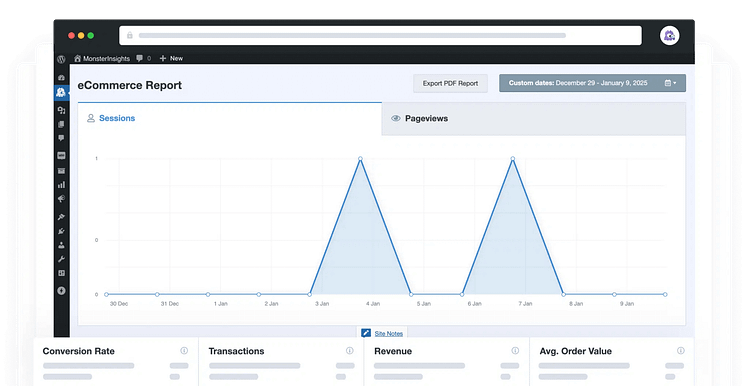Viewport: 749px width, 386px height.
Task: Click the Revenue card title
Action: [x=393, y=351]
